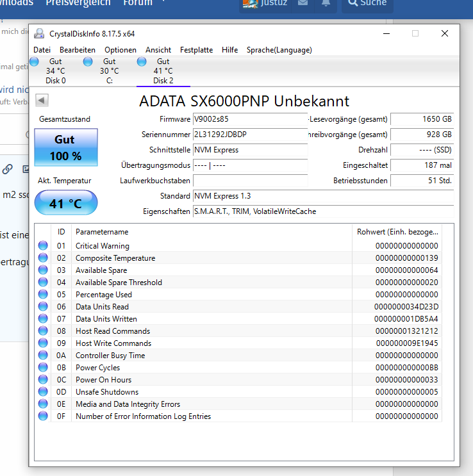Click the status icon for Number of Error Information Log Entries

(x=43, y=416)
